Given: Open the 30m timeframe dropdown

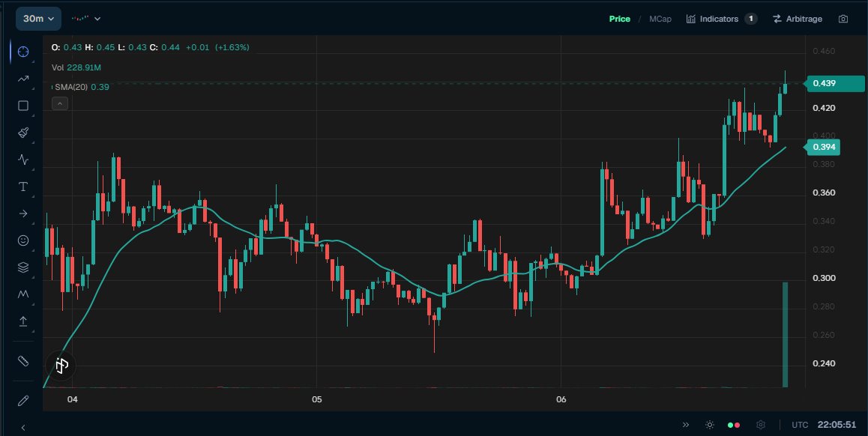Looking at the screenshot, I should 38,19.
